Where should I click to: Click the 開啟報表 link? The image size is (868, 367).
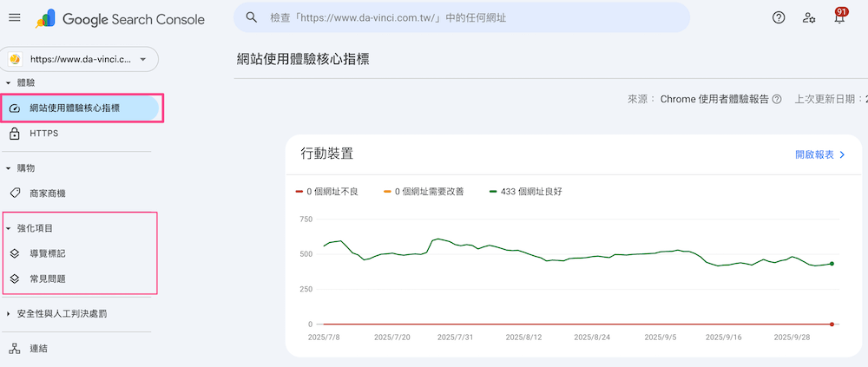point(819,154)
